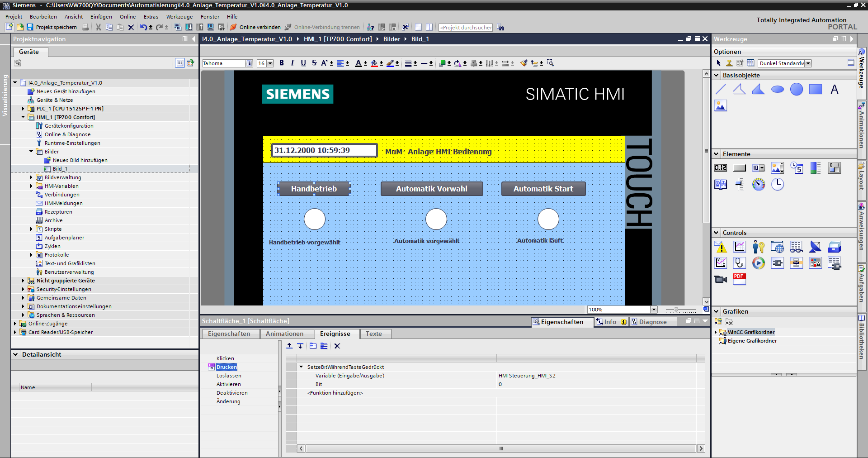Toggle bold text formatting
This screenshot has height=458, width=868.
point(281,63)
